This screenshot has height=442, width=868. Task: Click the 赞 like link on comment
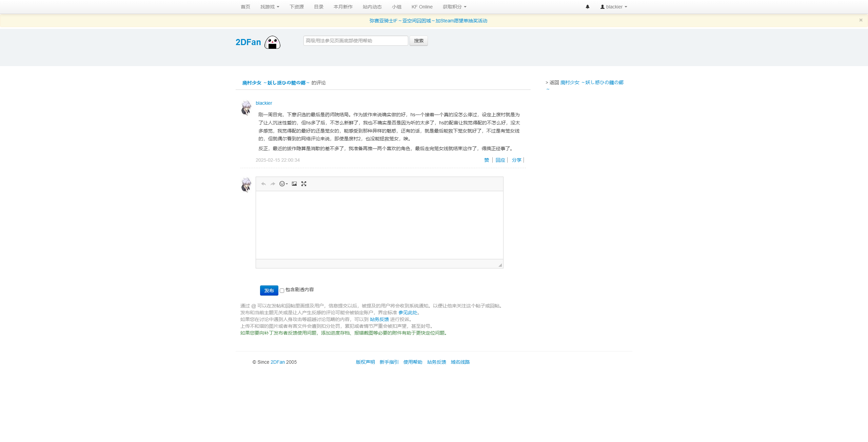[487, 160]
